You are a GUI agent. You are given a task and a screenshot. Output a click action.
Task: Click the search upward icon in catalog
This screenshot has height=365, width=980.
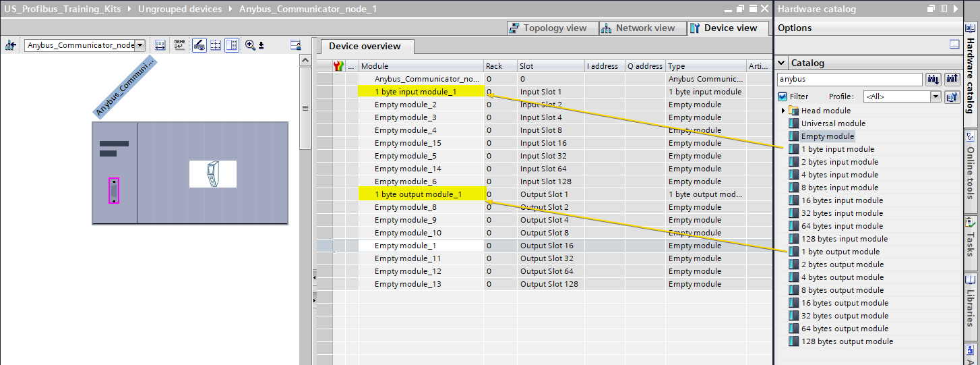(x=952, y=80)
